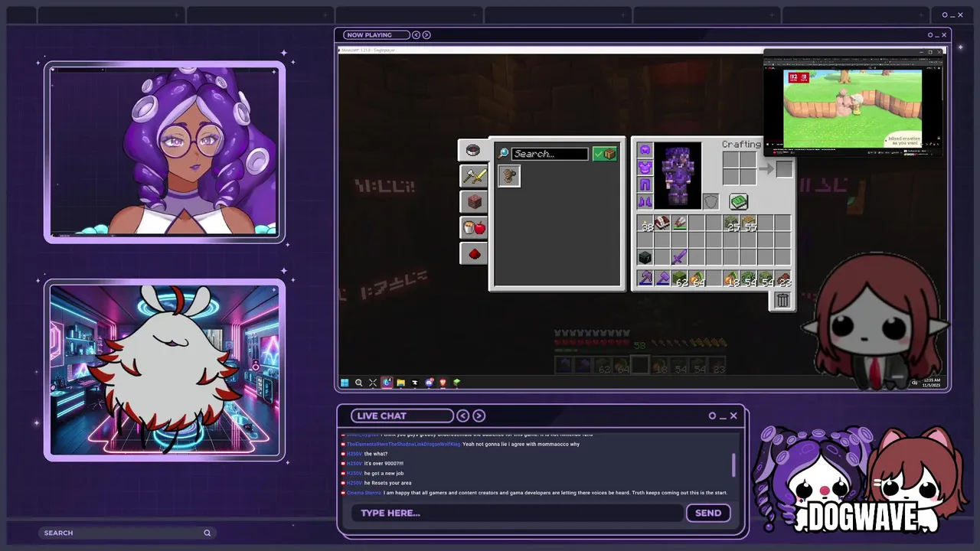Select the netherite helmet armor slot
This screenshot has width=980, height=551.
point(645,150)
